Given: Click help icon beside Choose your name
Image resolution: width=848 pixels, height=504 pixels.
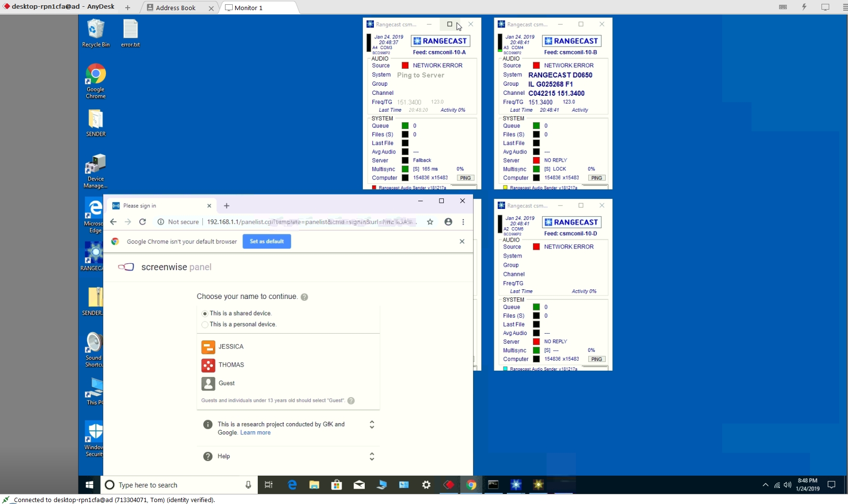Looking at the screenshot, I should click(305, 297).
